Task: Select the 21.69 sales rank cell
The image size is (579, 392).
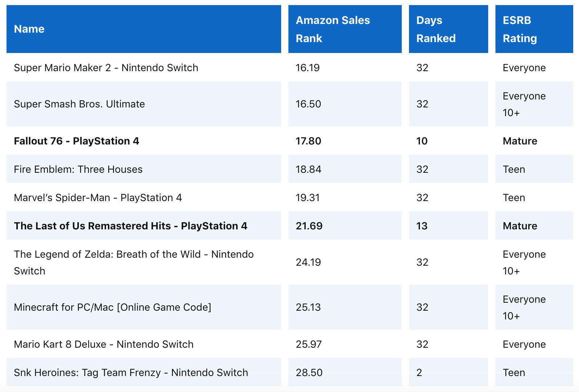Action: coord(309,226)
